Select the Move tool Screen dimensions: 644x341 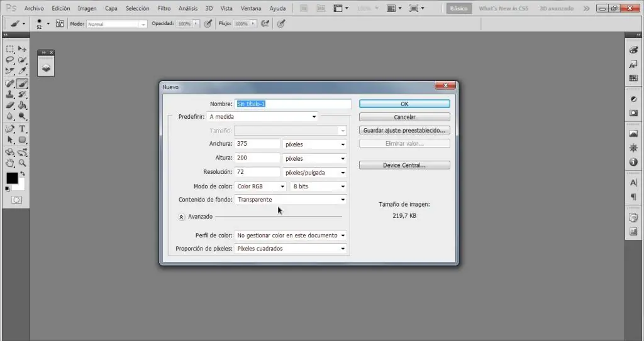(x=22, y=49)
